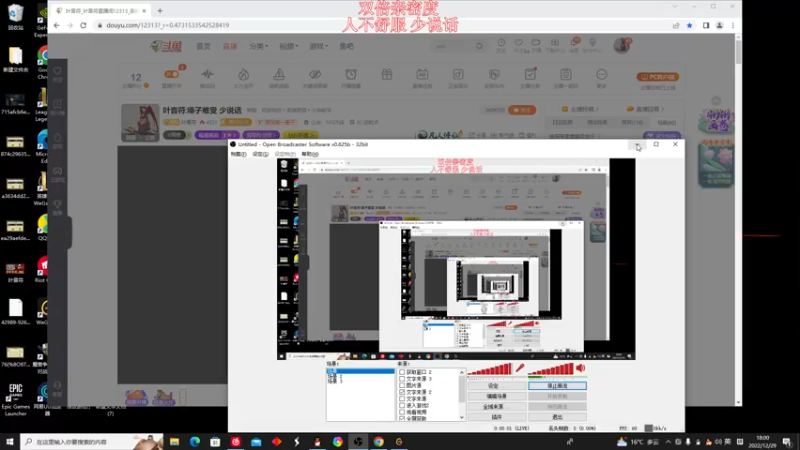Viewport: 800px width, 450px height.
Task: Open the message icon with red badge in Douyu header
Action: click(x=574, y=43)
